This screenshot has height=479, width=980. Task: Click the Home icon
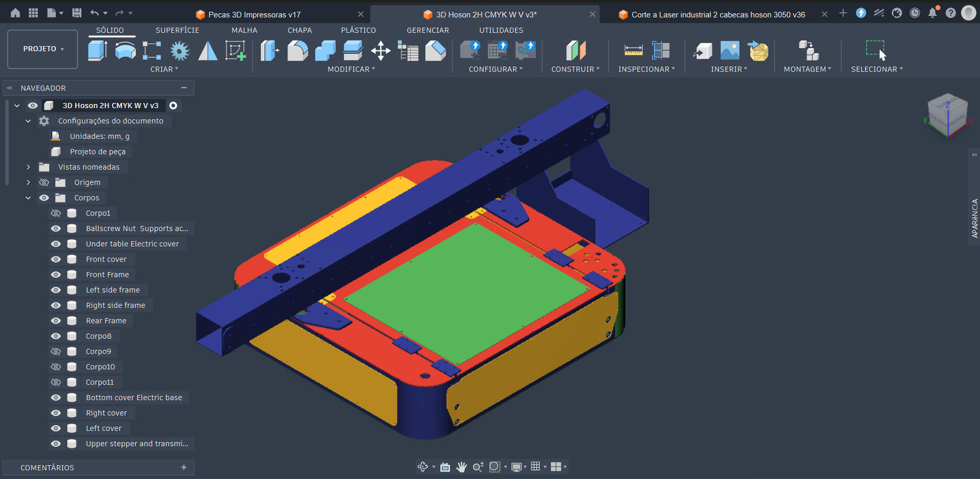[15, 12]
